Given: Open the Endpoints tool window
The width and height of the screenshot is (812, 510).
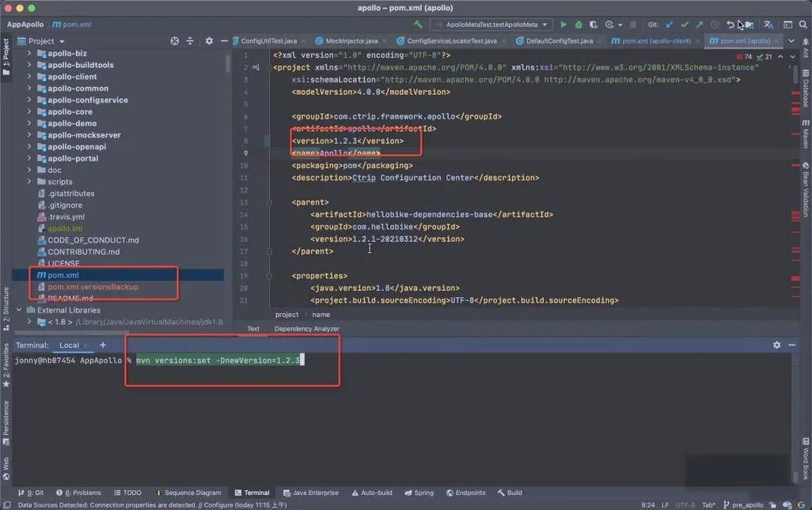Looking at the screenshot, I should 466,493.
